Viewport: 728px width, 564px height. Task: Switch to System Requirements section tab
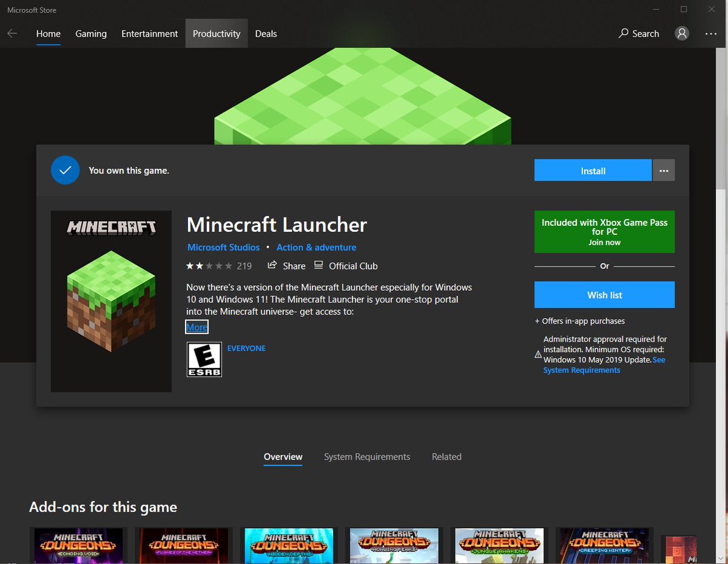pos(367,457)
